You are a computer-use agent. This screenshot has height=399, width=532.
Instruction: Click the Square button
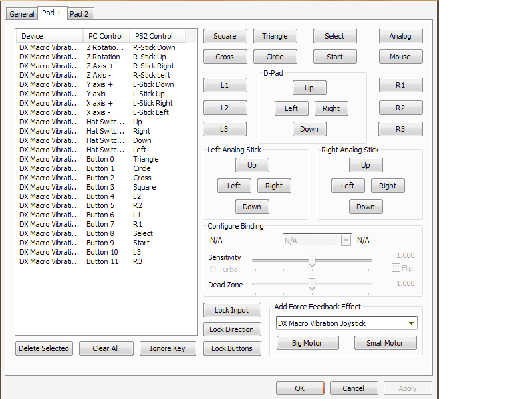tap(225, 36)
